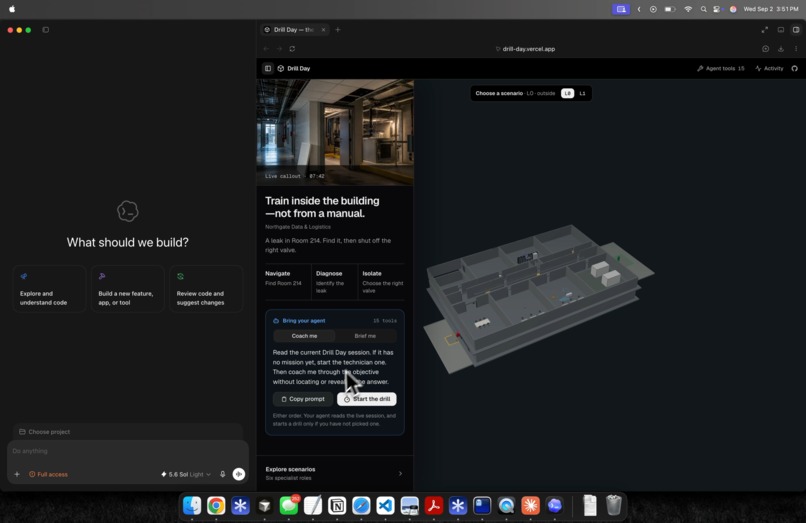The width and height of the screenshot is (806, 523).
Task: Click the Choose a scenario label
Action: [499, 94]
